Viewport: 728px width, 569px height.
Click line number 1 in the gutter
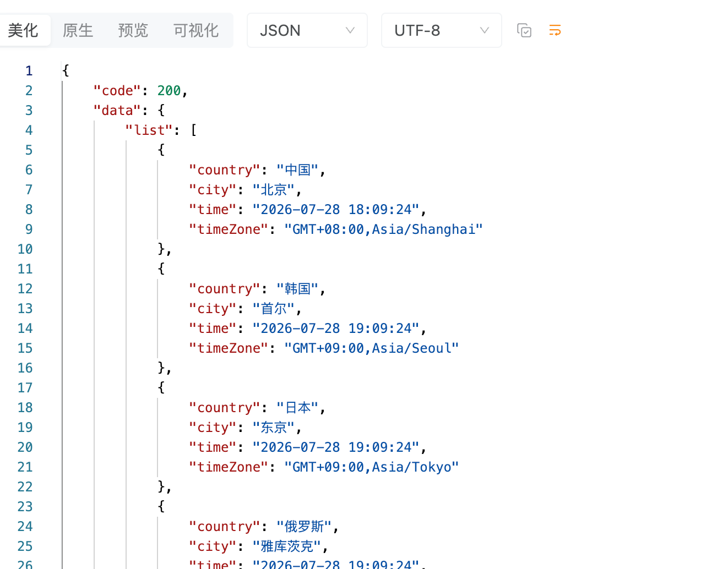pyautogui.click(x=29, y=71)
